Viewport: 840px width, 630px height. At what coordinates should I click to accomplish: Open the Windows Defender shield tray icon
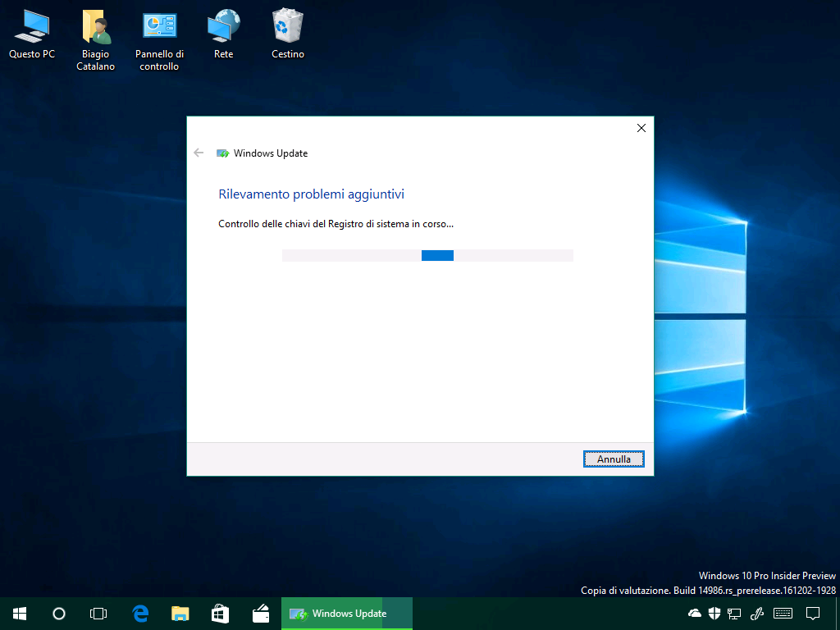click(714, 614)
